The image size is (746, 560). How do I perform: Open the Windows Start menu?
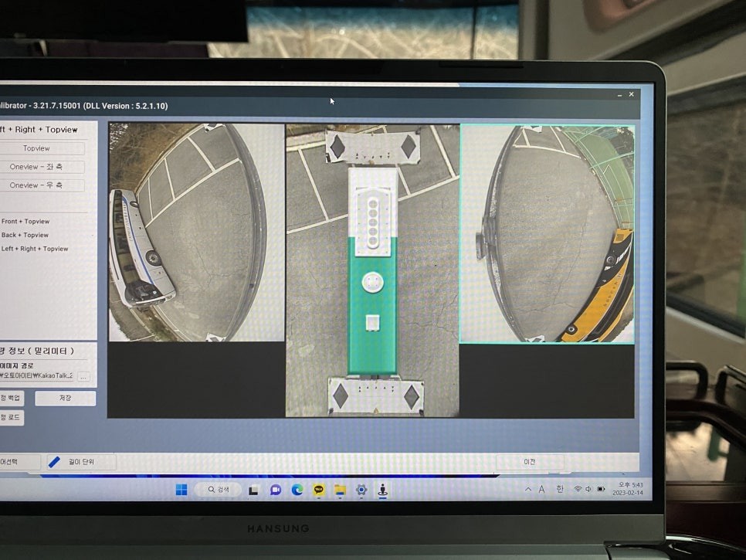pyautogui.click(x=181, y=490)
